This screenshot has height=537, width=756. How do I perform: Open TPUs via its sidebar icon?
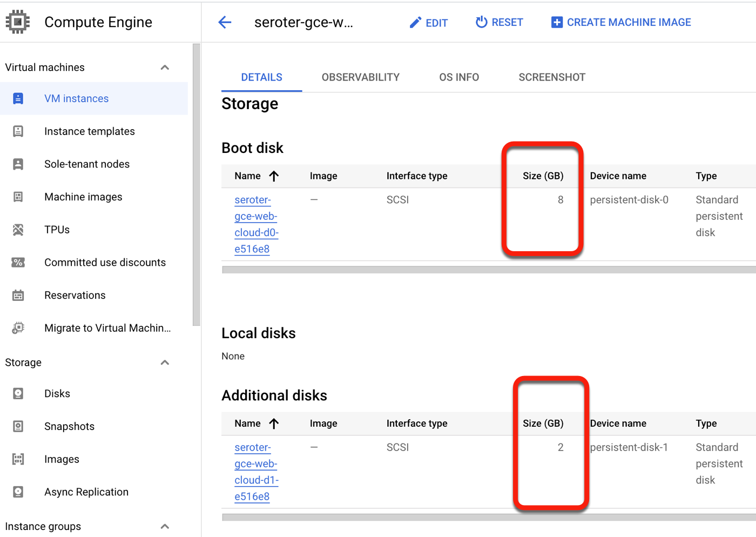18,230
